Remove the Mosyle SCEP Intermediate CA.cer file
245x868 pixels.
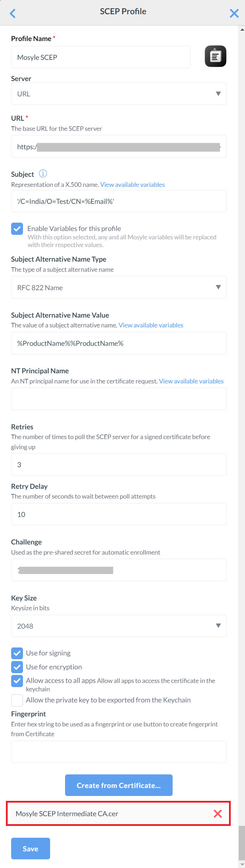click(x=218, y=813)
